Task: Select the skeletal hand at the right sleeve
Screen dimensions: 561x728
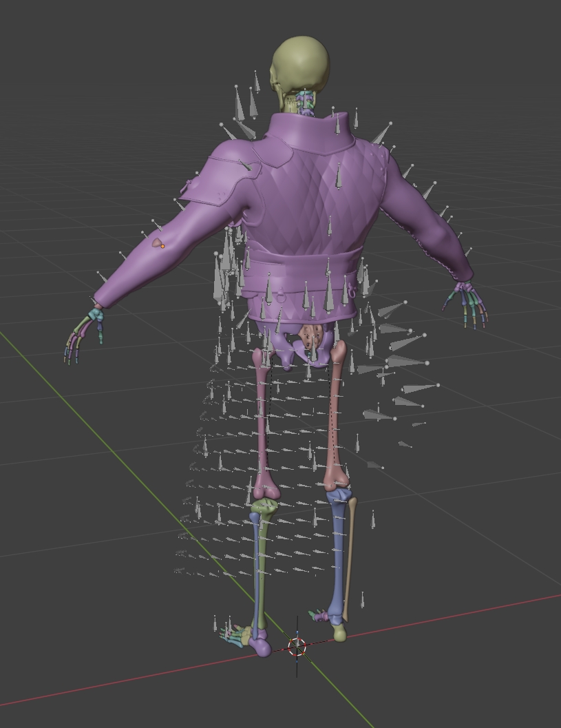Action: (x=466, y=304)
